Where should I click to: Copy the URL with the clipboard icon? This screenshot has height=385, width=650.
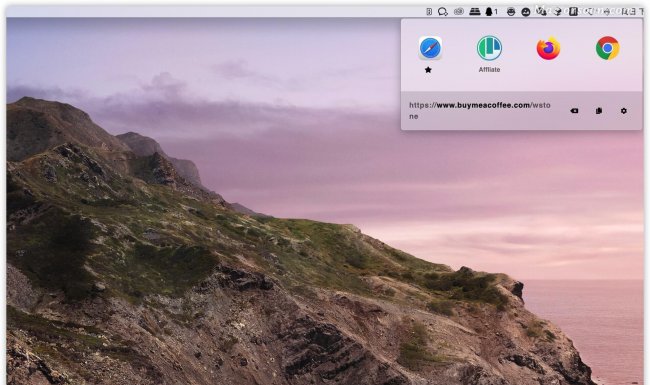[599, 111]
